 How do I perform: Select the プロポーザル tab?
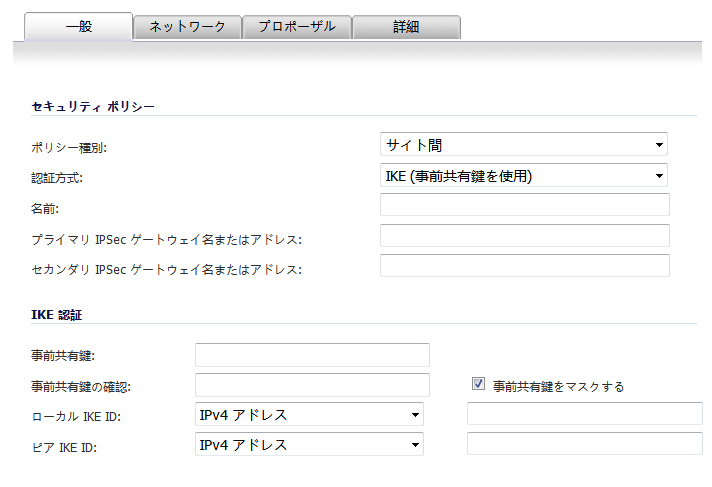coord(297,27)
